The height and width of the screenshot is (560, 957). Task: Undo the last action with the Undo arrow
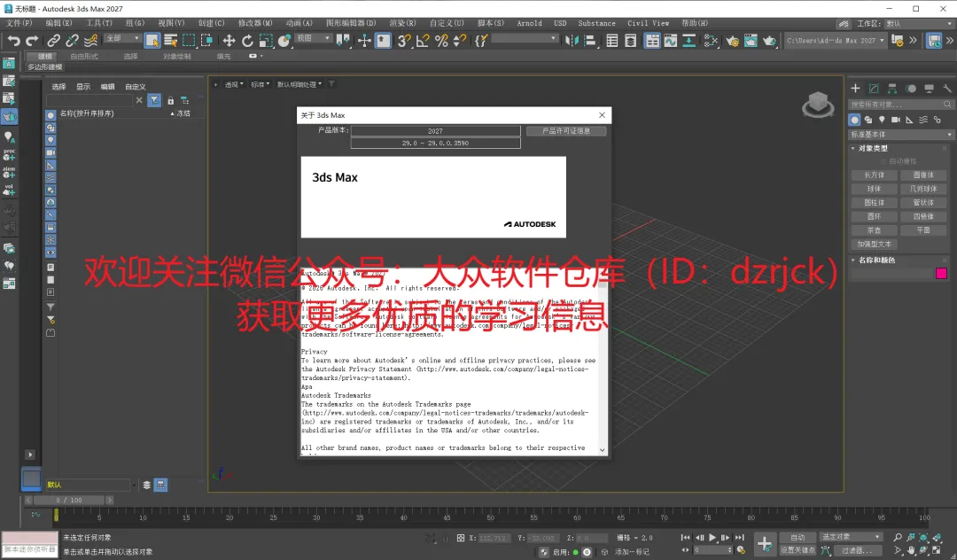13,40
